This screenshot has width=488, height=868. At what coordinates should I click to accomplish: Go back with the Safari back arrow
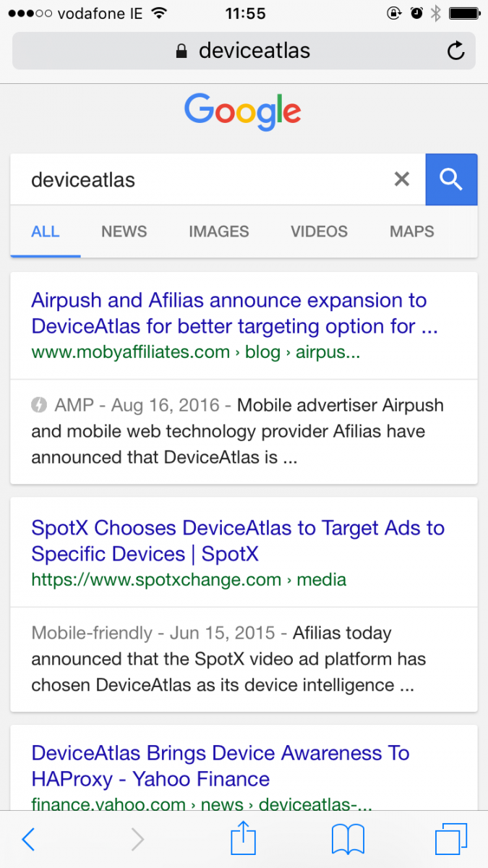pyautogui.click(x=28, y=839)
